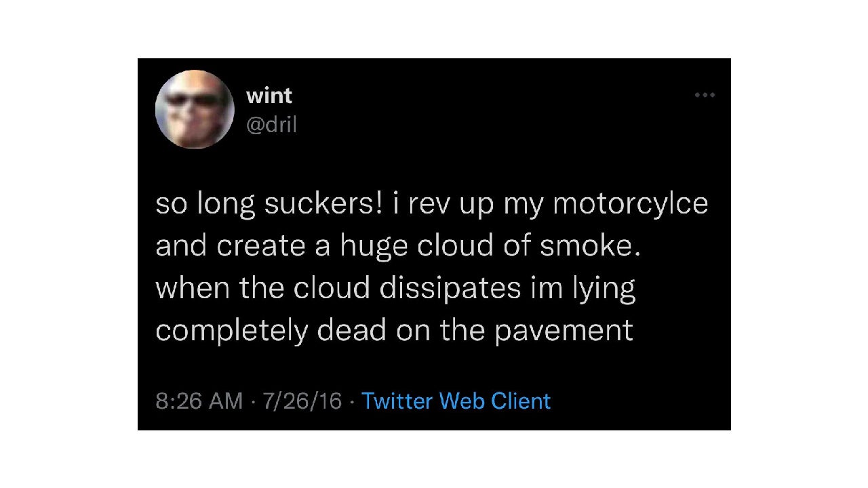This screenshot has width=868, height=488.
Task: Click the first line of the tweet
Action: coord(432,203)
